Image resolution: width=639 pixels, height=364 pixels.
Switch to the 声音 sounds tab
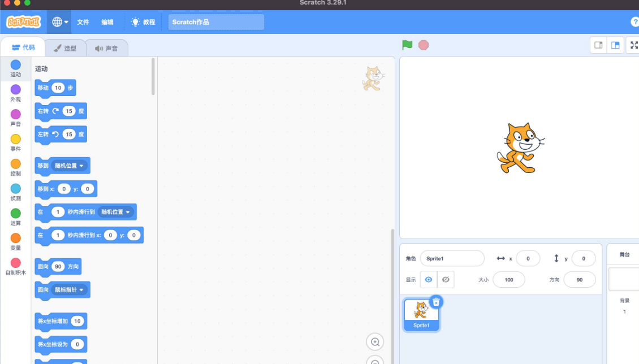[107, 48]
